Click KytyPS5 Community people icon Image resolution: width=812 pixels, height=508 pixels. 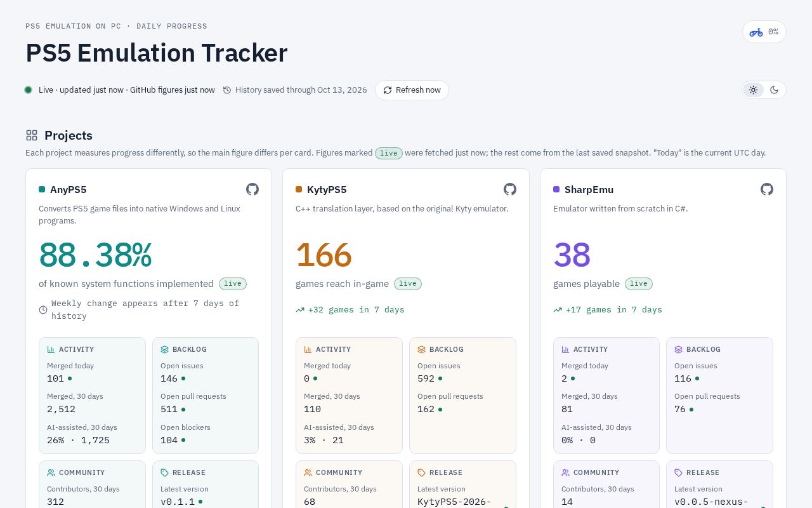(x=308, y=472)
